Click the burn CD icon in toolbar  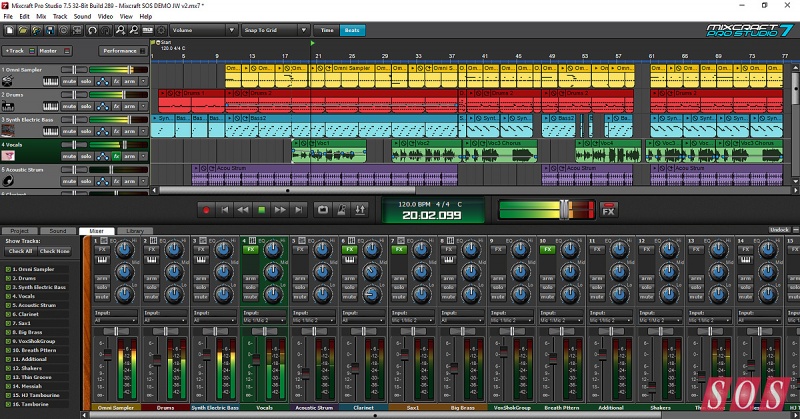click(63, 31)
